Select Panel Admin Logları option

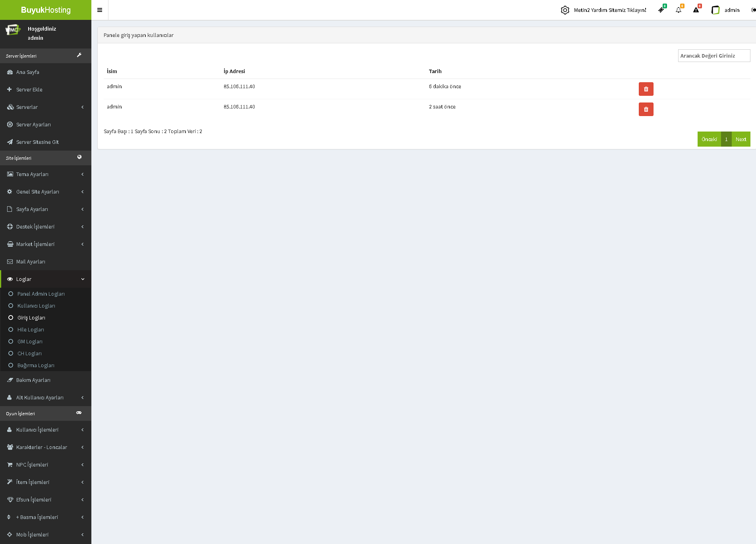click(41, 294)
